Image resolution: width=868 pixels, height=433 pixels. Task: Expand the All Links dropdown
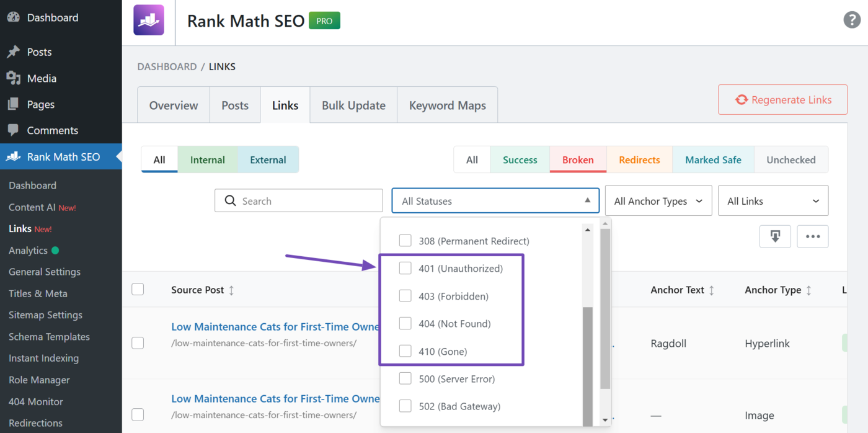coord(773,200)
